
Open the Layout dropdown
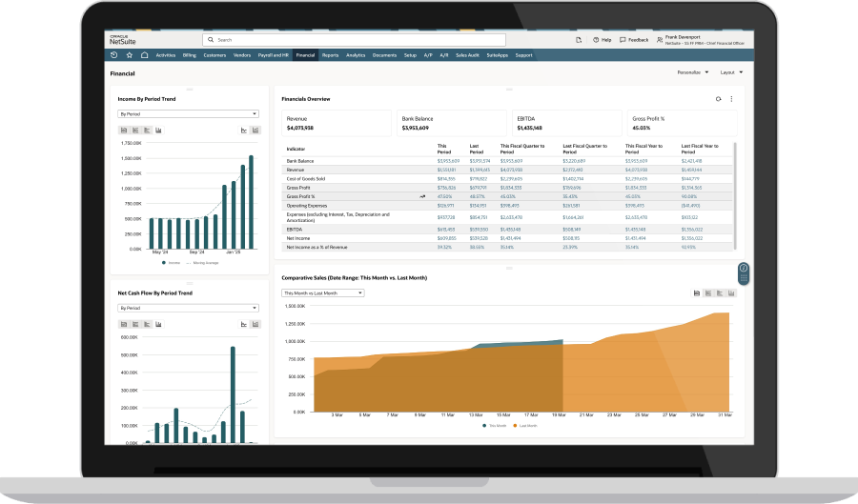pyautogui.click(x=731, y=72)
